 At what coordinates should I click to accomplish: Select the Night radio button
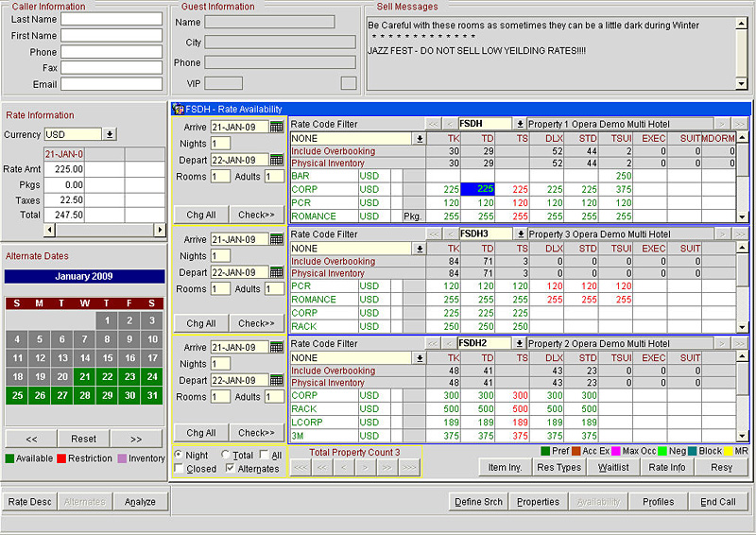tap(179, 455)
